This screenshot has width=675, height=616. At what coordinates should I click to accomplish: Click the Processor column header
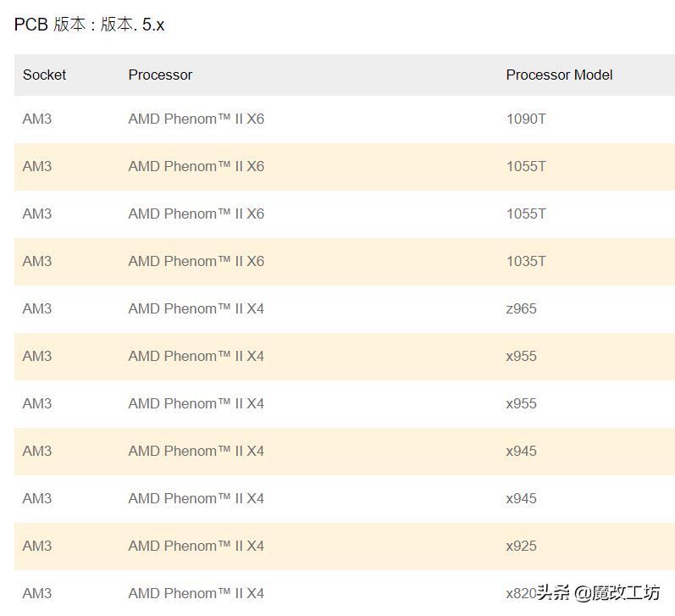tap(160, 75)
